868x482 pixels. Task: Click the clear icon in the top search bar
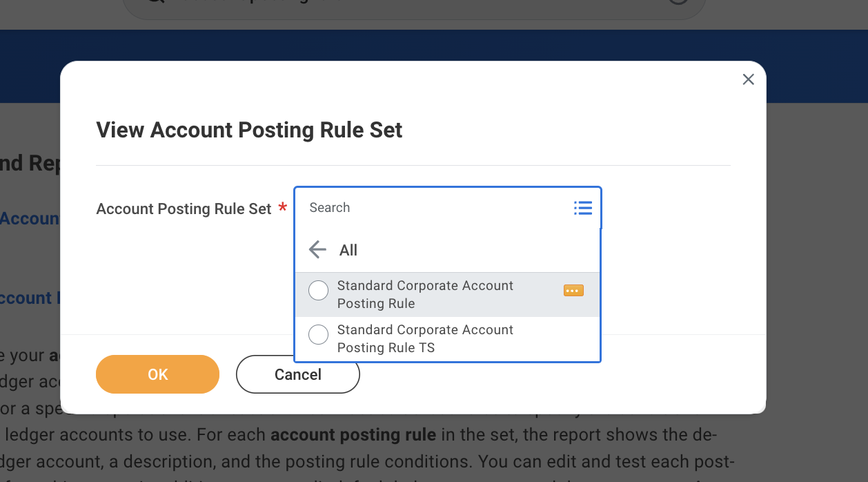coord(679,3)
